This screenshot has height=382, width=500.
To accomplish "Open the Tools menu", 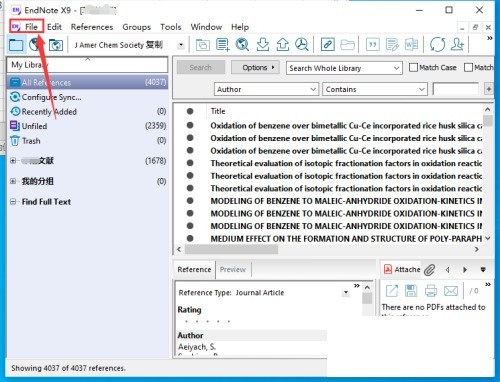I will [171, 27].
